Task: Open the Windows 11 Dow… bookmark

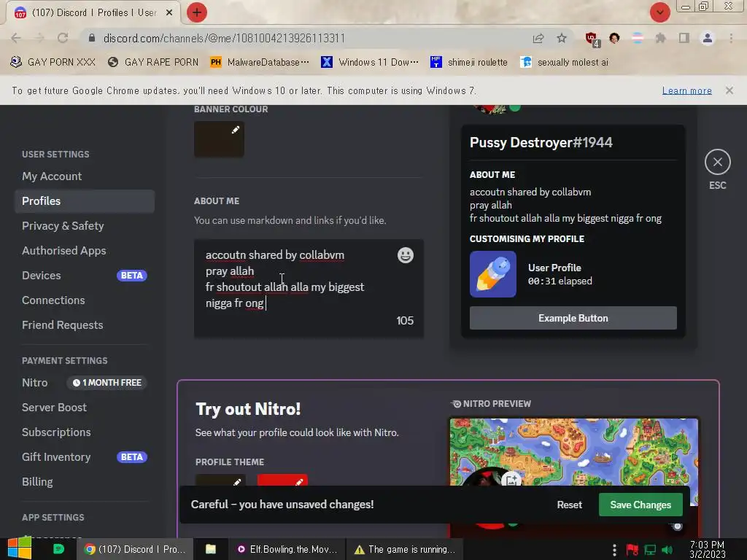Action: pos(370,63)
